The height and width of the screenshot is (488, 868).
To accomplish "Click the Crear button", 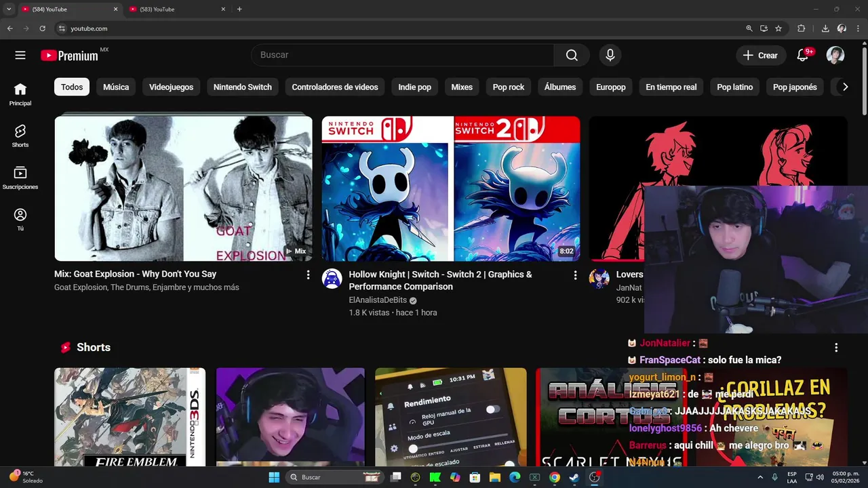I will [x=761, y=56].
